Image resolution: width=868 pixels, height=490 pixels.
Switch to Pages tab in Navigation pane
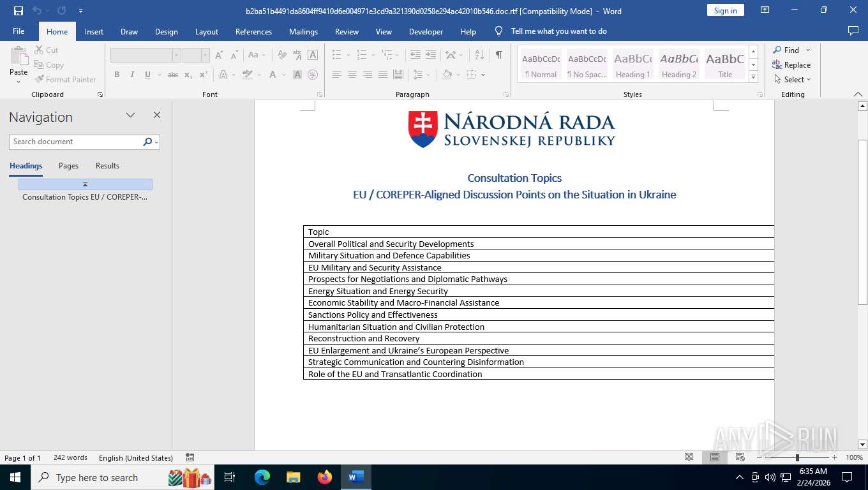pyautogui.click(x=68, y=166)
